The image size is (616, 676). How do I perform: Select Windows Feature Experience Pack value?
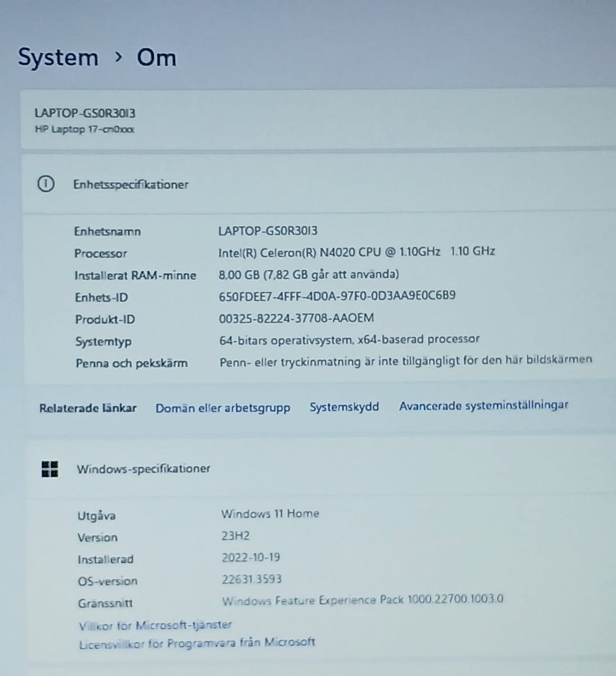[x=363, y=600]
